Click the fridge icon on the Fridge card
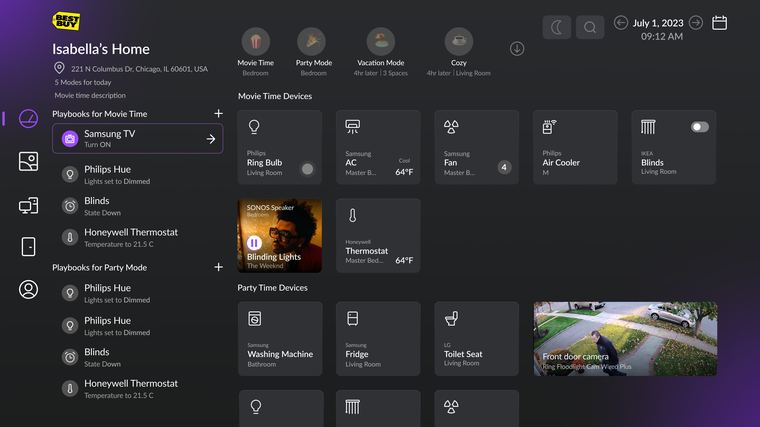Screen dimensions: 760x427 click(352, 318)
